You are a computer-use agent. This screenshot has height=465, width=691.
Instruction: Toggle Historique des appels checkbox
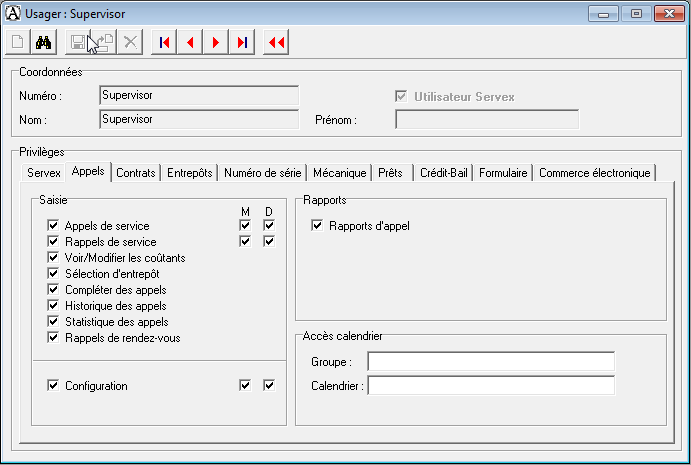coord(53,305)
